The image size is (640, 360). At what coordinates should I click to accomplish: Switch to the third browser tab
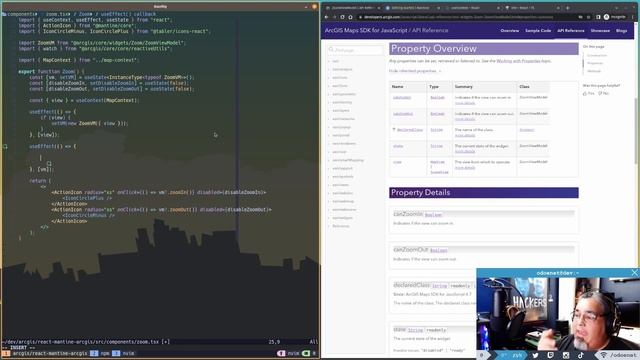click(x=472, y=8)
